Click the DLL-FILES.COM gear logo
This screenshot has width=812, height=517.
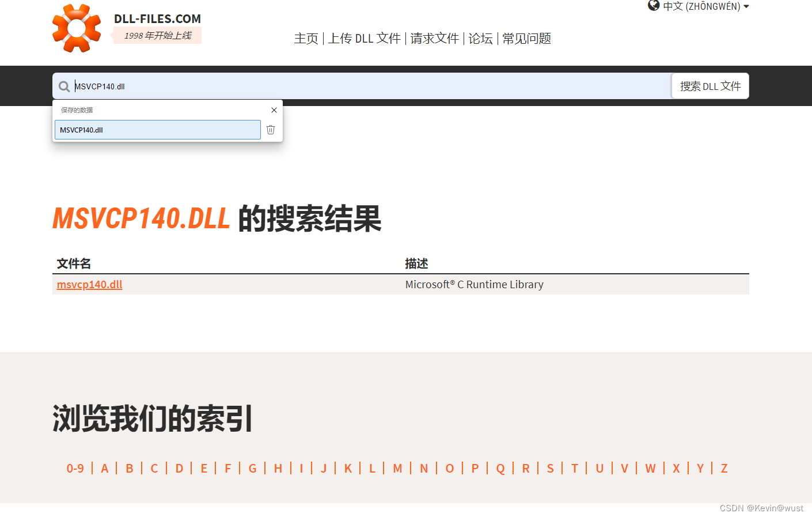[x=76, y=28]
